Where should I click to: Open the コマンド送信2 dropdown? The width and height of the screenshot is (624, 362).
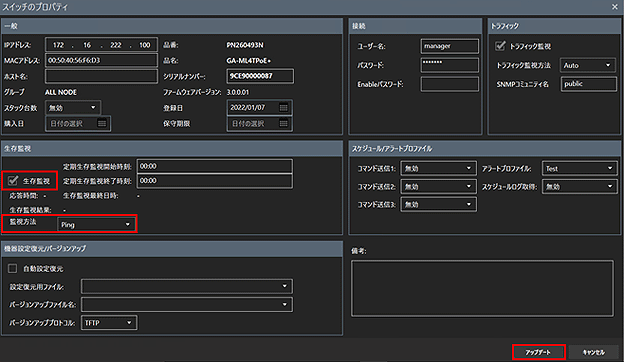point(438,186)
